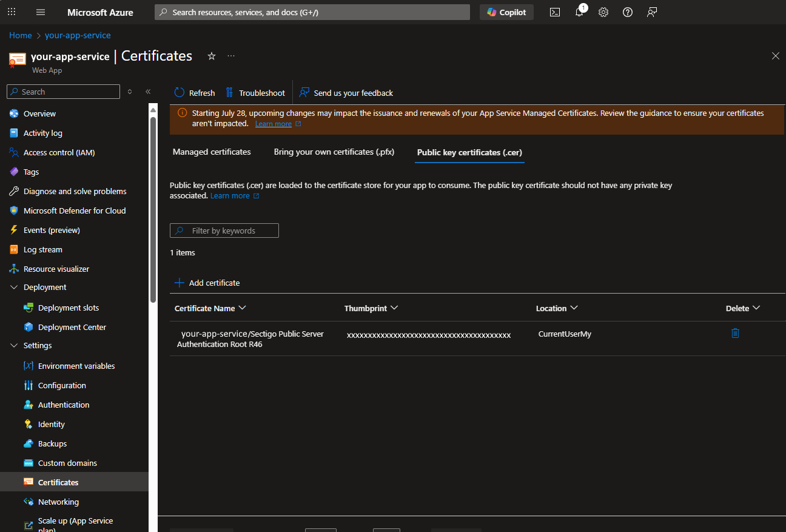Open the notifications bell
The width and height of the screenshot is (786, 532).
[x=579, y=12]
